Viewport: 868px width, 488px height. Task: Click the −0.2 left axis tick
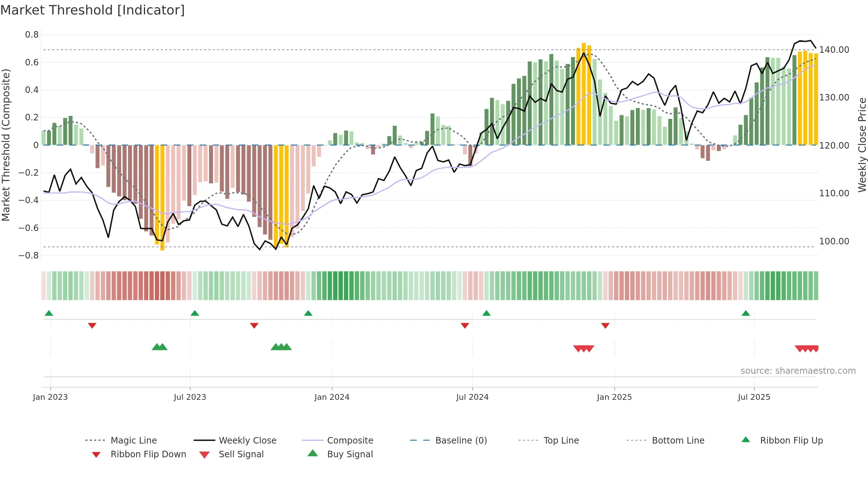pos(29,173)
